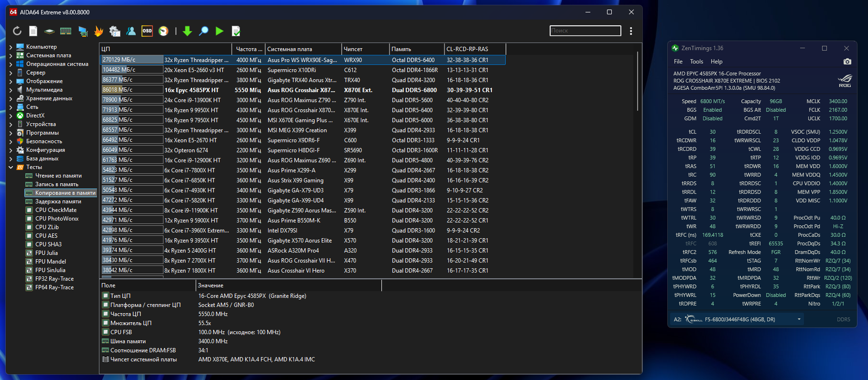Open the Help menu in ZenTimings
Viewport: 868px width, 380px height.
point(716,62)
